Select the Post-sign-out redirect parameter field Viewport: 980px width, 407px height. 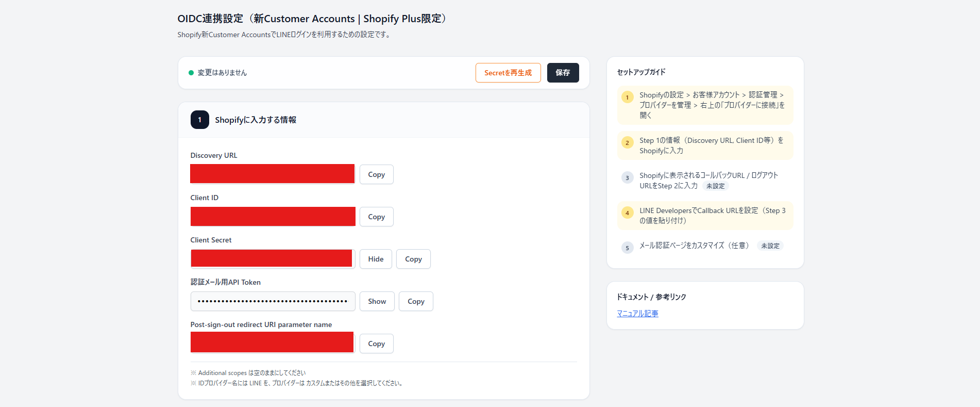pyautogui.click(x=272, y=343)
